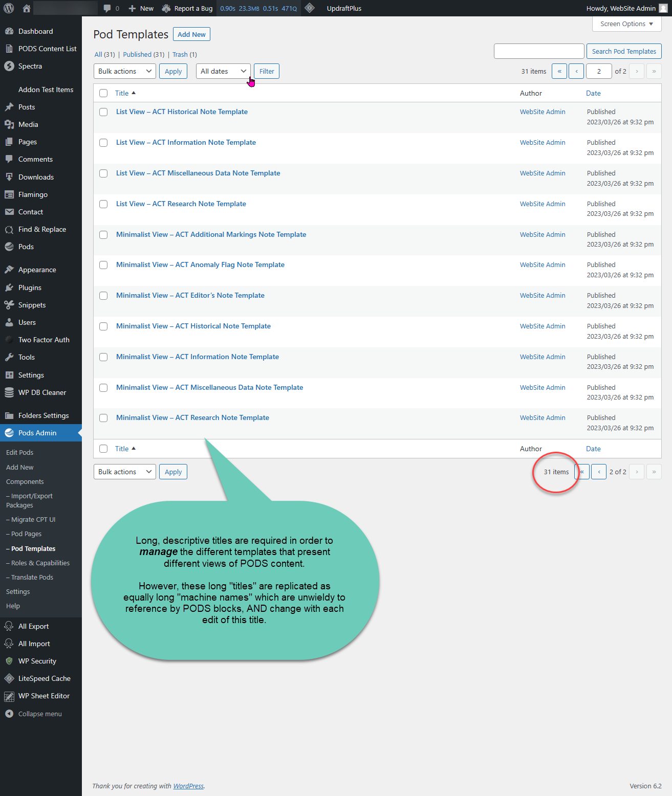Select the Media sidebar icon
Image resolution: width=672 pixels, height=796 pixels.
[9, 124]
